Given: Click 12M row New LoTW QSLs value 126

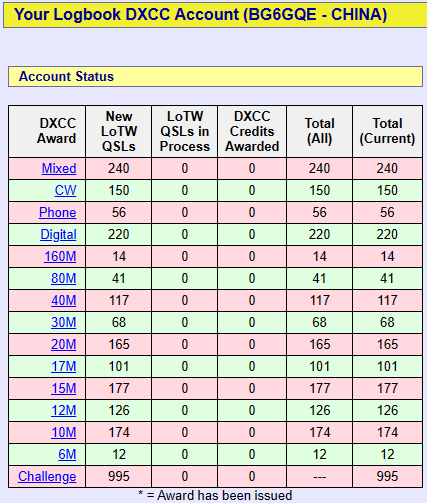Looking at the screenshot, I should click(x=119, y=410).
